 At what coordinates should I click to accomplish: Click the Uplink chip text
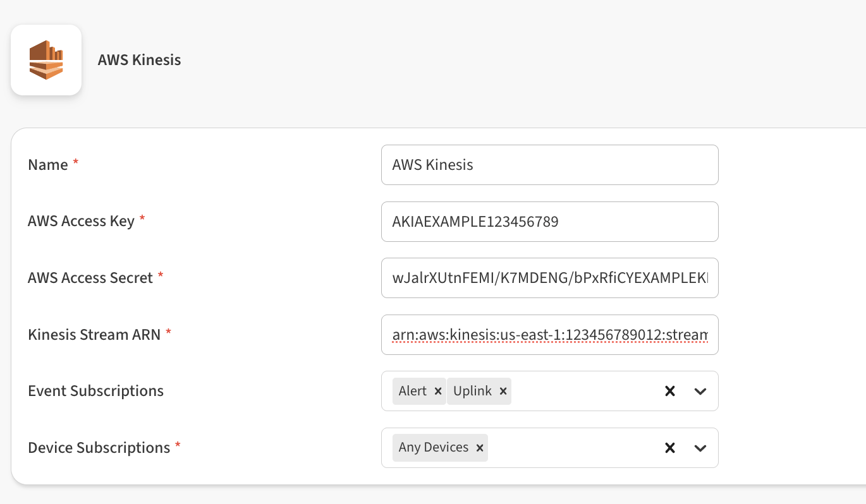coord(472,392)
